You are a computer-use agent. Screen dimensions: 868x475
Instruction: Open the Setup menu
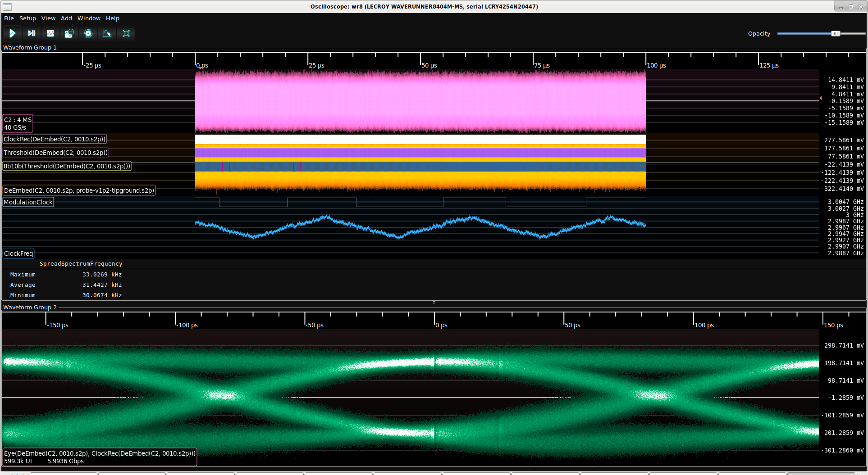27,18
